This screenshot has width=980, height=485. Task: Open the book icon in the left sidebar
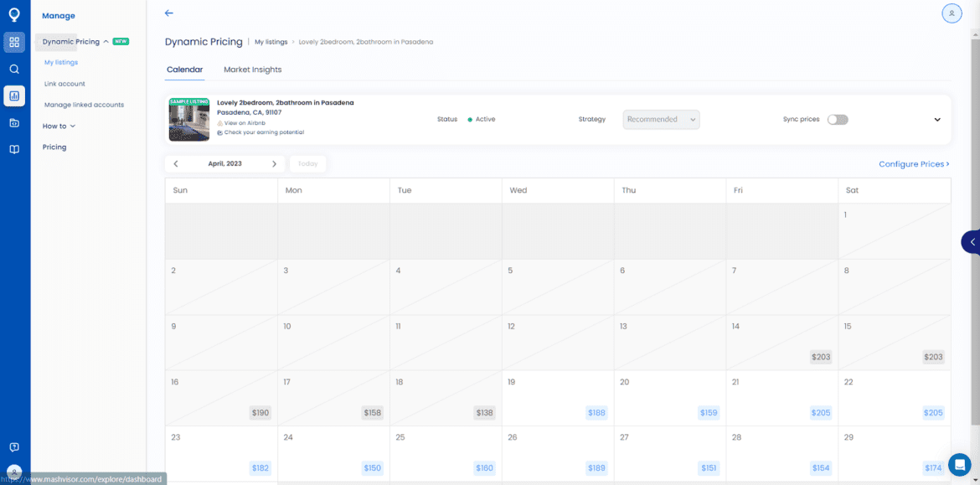(14, 149)
